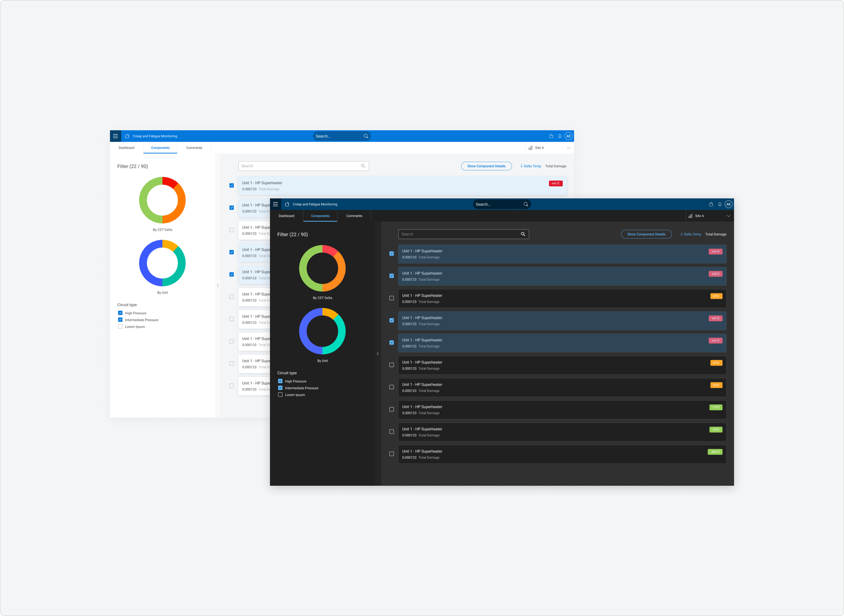Image resolution: width=844 pixels, height=616 pixels.
Task: Click bell notification icon in dark header
Action: pyautogui.click(x=720, y=204)
